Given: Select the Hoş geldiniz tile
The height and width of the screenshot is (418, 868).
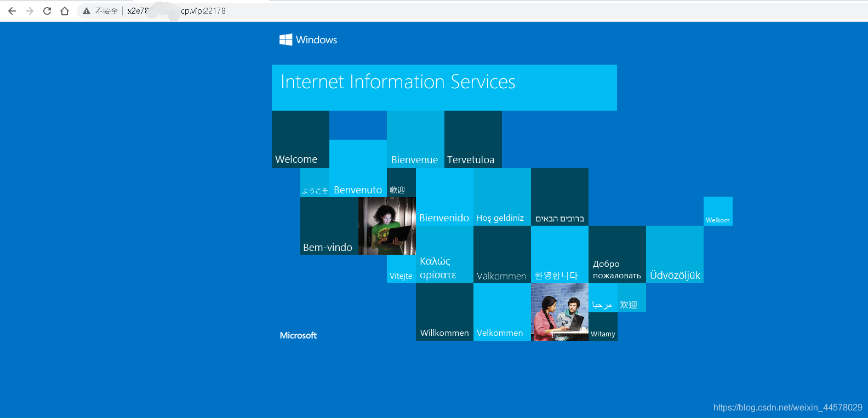Looking at the screenshot, I should pos(502,197).
